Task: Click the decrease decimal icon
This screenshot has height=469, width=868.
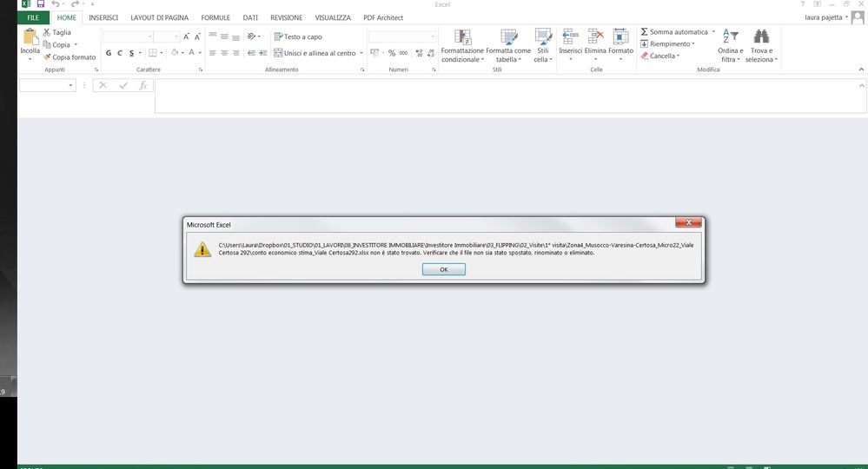Action: pyautogui.click(x=431, y=53)
